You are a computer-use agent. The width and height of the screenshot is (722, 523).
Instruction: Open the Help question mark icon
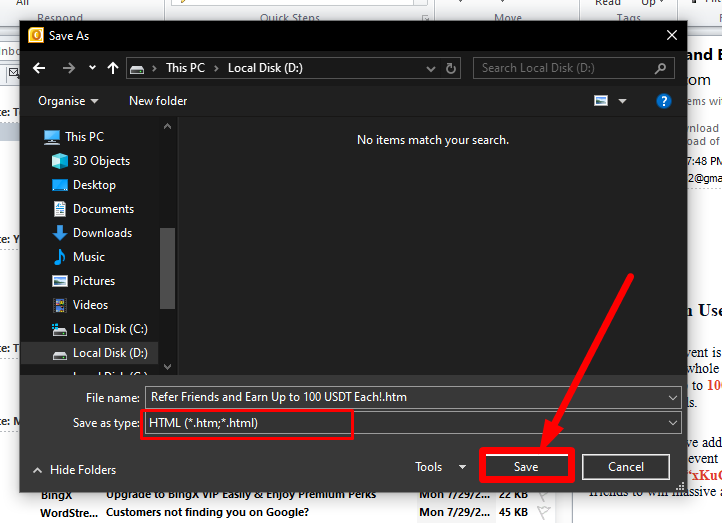[663, 101]
